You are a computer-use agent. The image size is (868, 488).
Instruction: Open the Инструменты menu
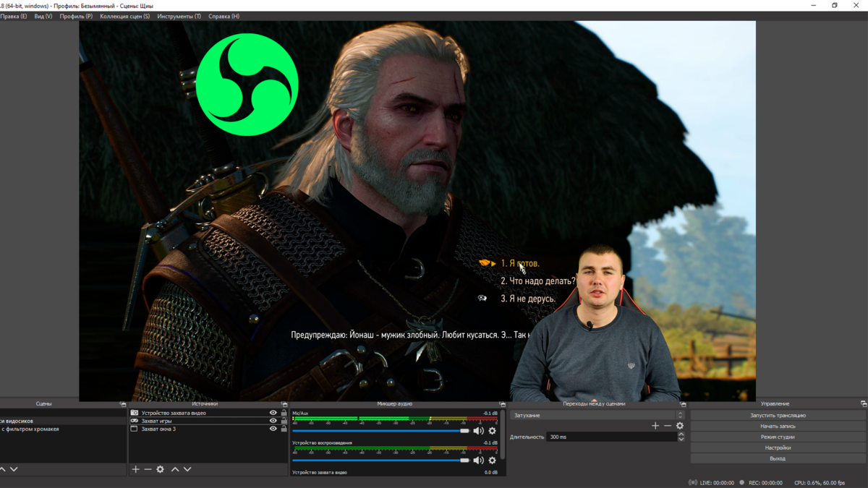pyautogui.click(x=179, y=16)
